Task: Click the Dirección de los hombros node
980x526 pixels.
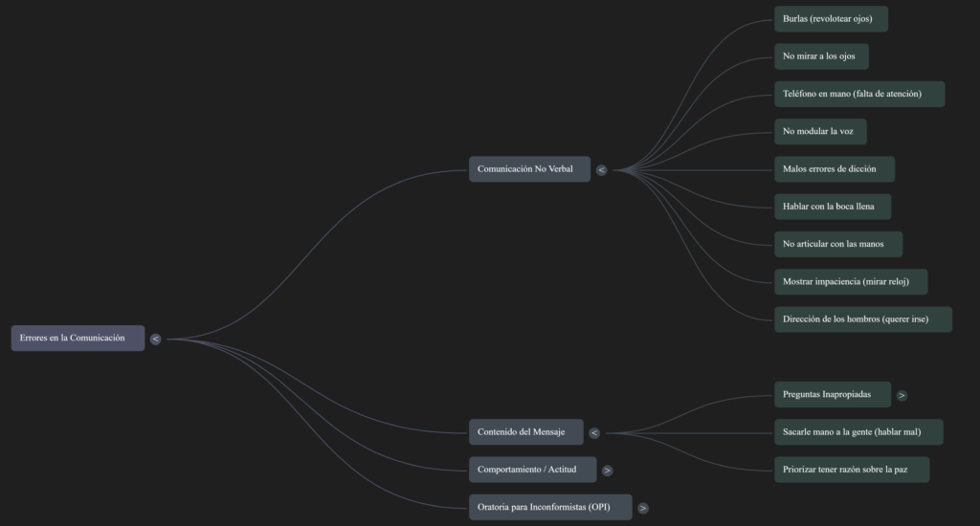Action: [x=862, y=319]
